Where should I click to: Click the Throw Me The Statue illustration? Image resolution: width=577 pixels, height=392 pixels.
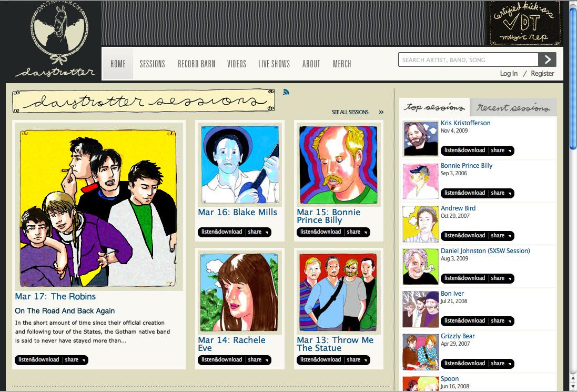coord(338,293)
